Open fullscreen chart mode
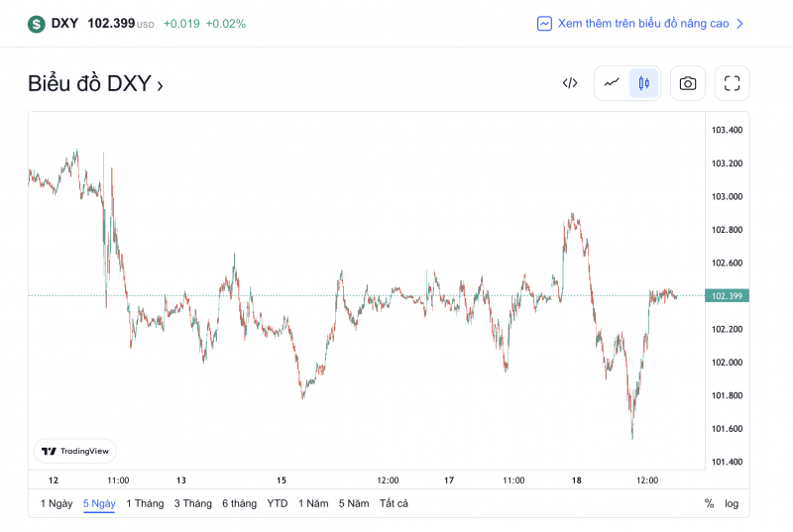Screen dimensions: 793x532 click(733, 83)
